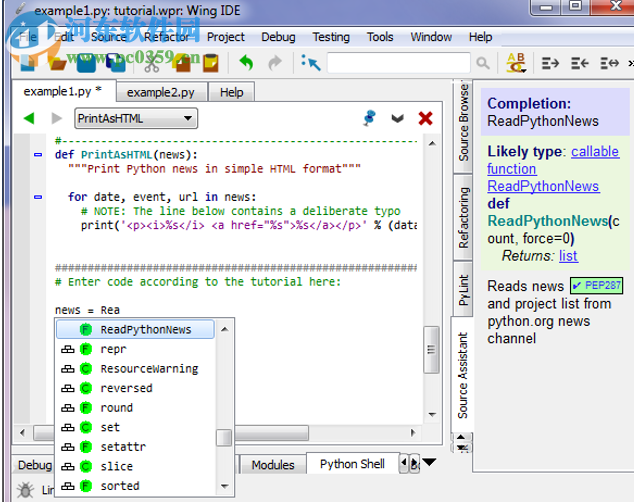This screenshot has height=502, width=634.
Task: Click the toolbar search input field
Action: tap(399, 63)
